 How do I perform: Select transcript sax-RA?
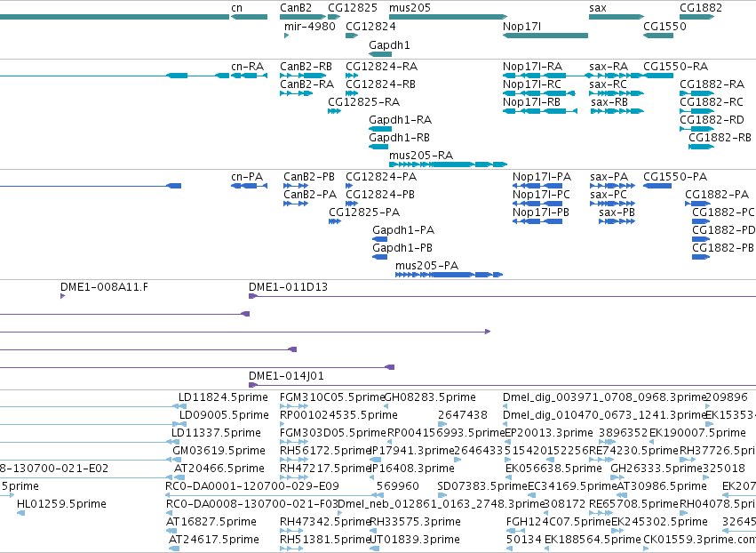pyautogui.click(x=609, y=66)
